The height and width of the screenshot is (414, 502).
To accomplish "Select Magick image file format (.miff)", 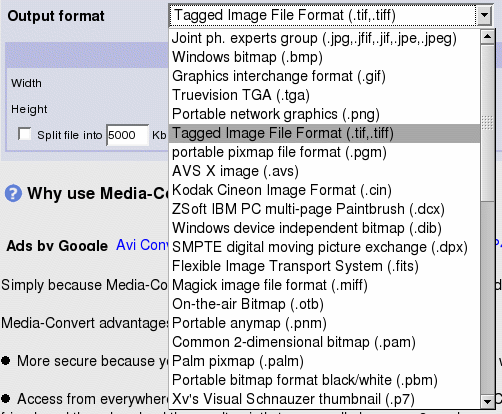I will (x=324, y=285).
